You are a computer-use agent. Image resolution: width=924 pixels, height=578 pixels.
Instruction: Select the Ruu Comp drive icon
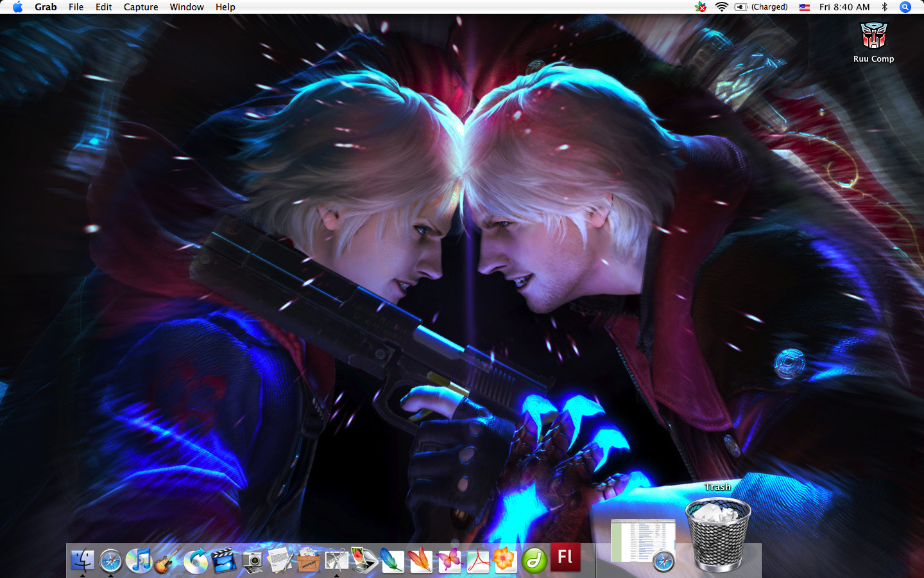pyautogui.click(x=873, y=42)
